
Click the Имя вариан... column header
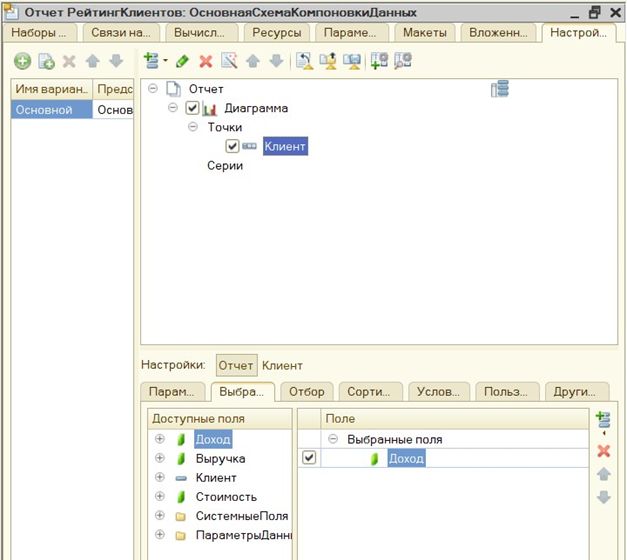[52, 89]
